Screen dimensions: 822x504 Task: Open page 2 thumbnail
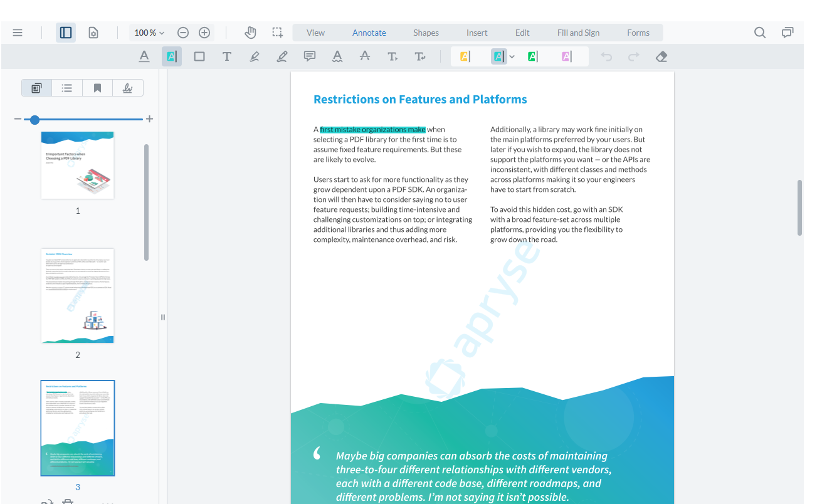[78, 296]
